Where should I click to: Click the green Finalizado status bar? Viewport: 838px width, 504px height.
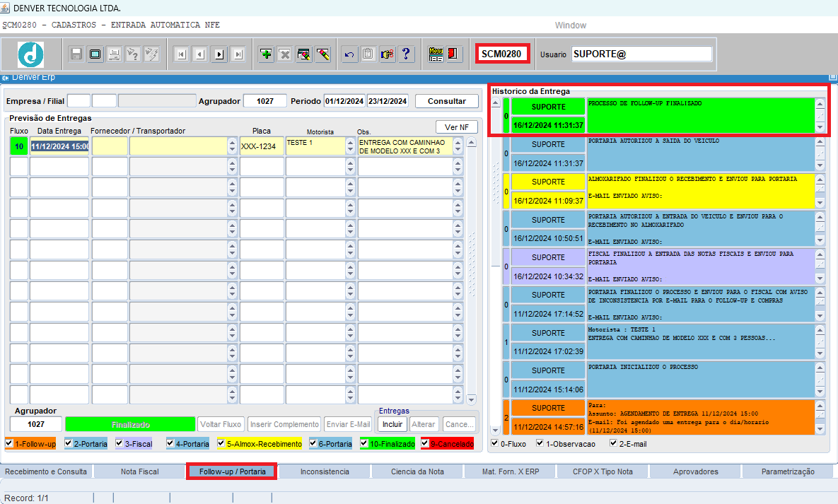pos(130,424)
